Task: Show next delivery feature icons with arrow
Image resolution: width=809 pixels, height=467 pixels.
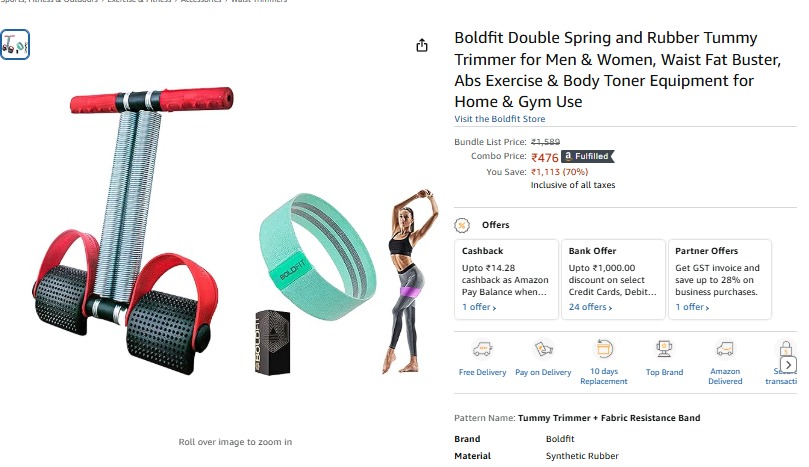Action: pos(788,365)
